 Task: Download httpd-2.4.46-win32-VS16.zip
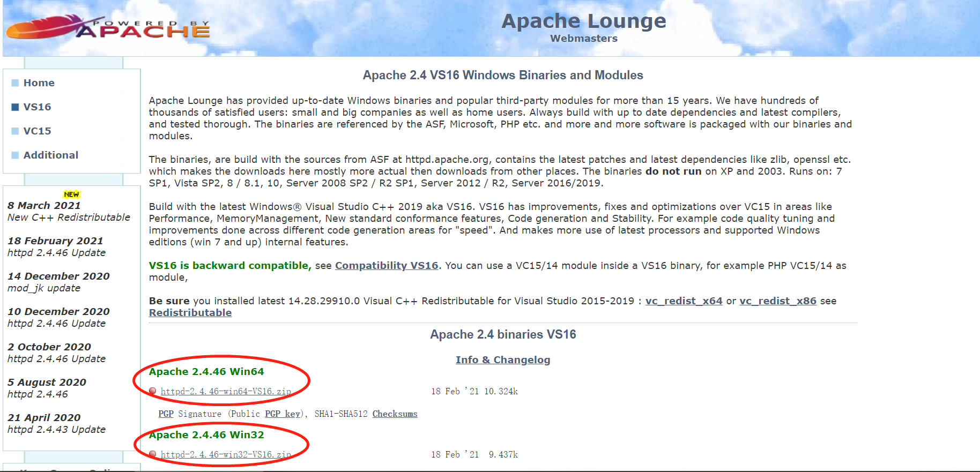coord(226,455)
